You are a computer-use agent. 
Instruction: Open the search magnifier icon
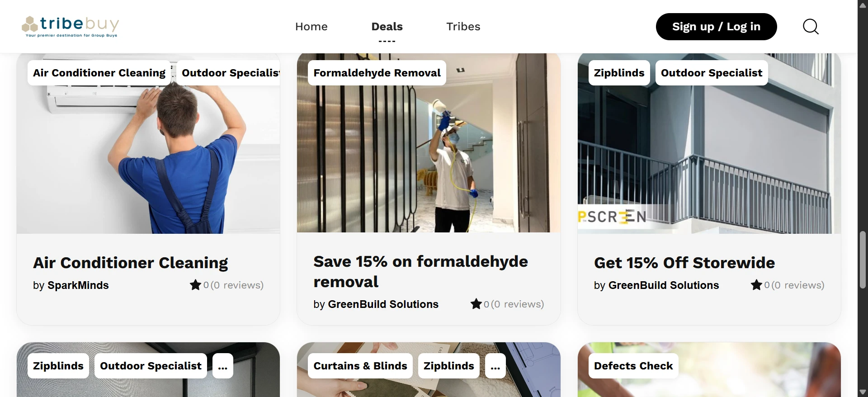tap(811, 27)
